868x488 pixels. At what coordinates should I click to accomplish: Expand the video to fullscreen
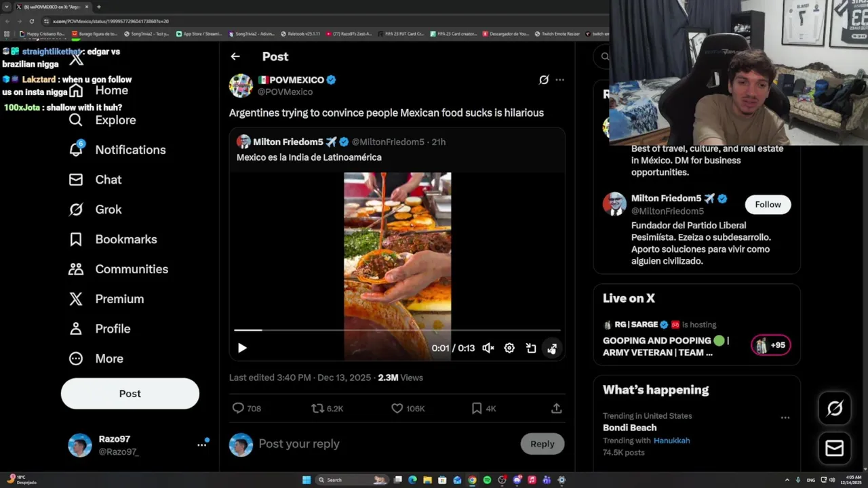tap(552, 348)
